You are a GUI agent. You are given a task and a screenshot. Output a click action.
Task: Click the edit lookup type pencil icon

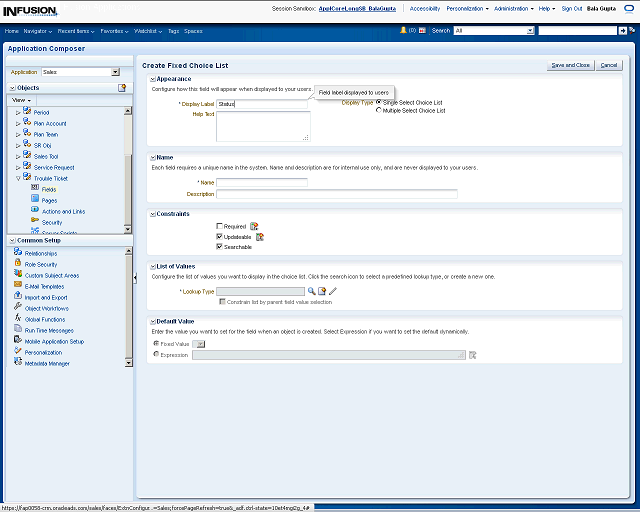(x=333, y=291)
